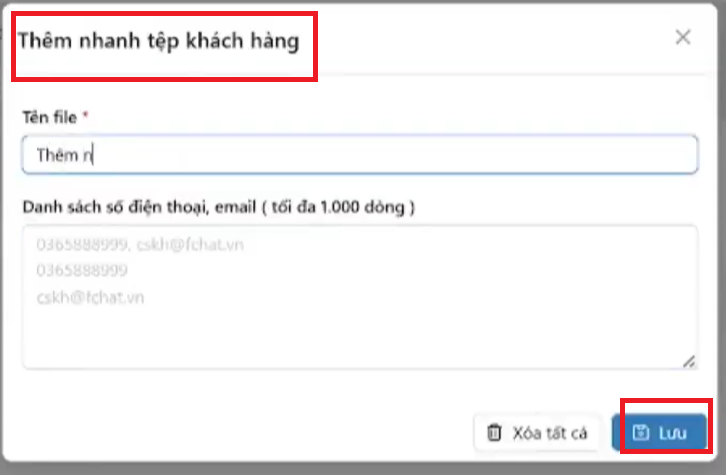Click the Tên file label
Viewport: 726px width, 475px height.
(49, 117)
